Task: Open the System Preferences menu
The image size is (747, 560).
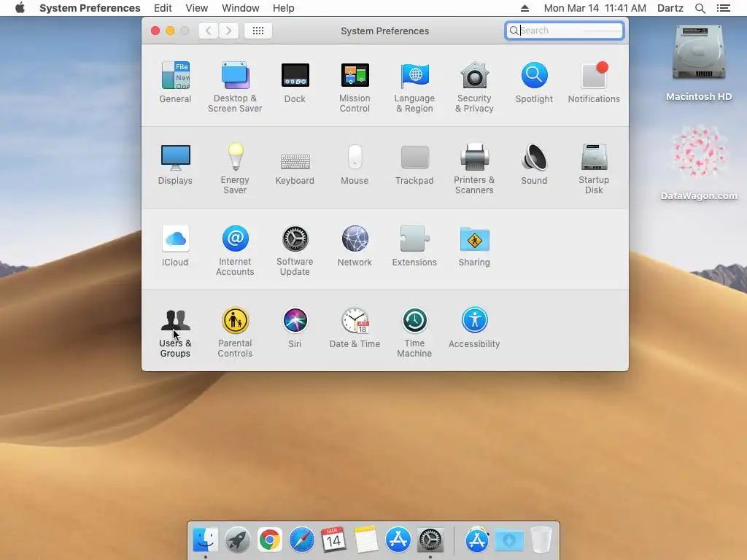Action: pos(90,8)
